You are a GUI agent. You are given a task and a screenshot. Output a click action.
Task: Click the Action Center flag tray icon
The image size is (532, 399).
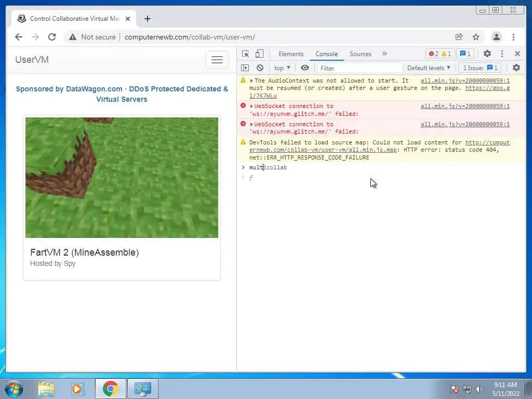click(454, 389)
